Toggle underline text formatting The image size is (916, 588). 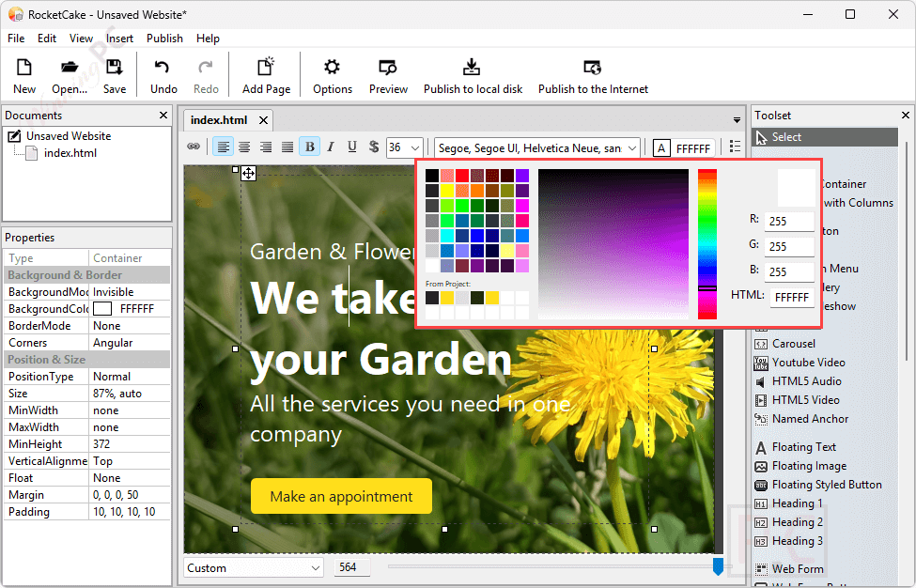352,147
